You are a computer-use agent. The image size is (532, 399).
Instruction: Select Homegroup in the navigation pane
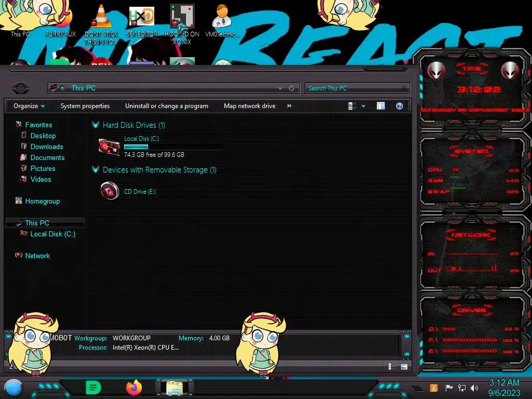click(x=43, y=201)
